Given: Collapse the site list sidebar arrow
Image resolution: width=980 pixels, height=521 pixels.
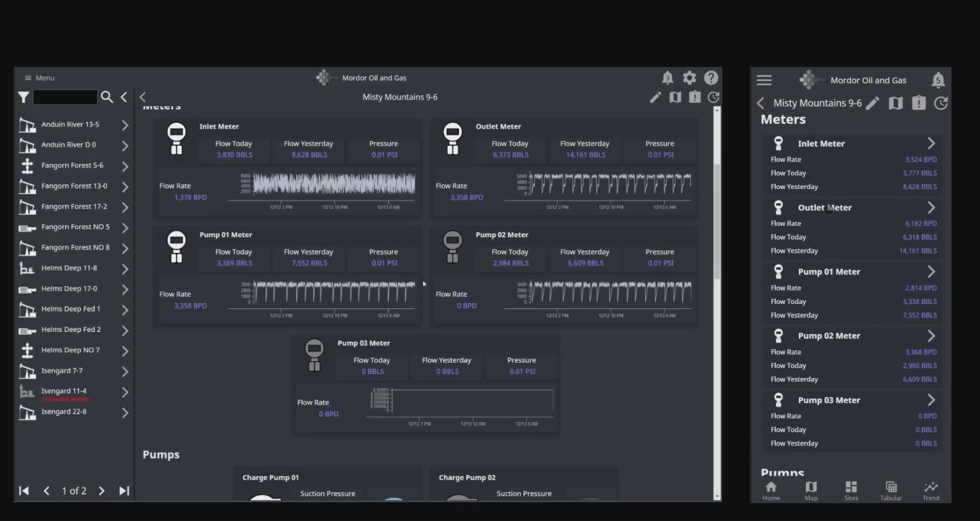Looking at the screenshot, I should point(124,97).
